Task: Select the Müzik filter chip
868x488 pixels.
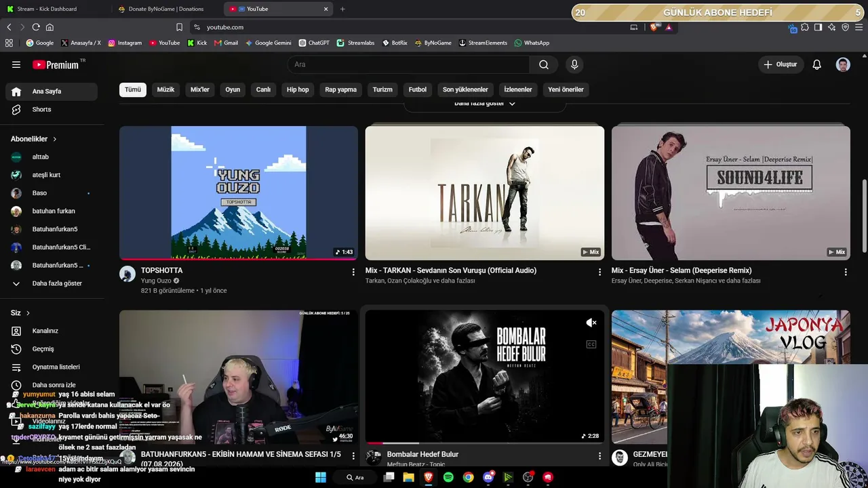Action: 165,89
